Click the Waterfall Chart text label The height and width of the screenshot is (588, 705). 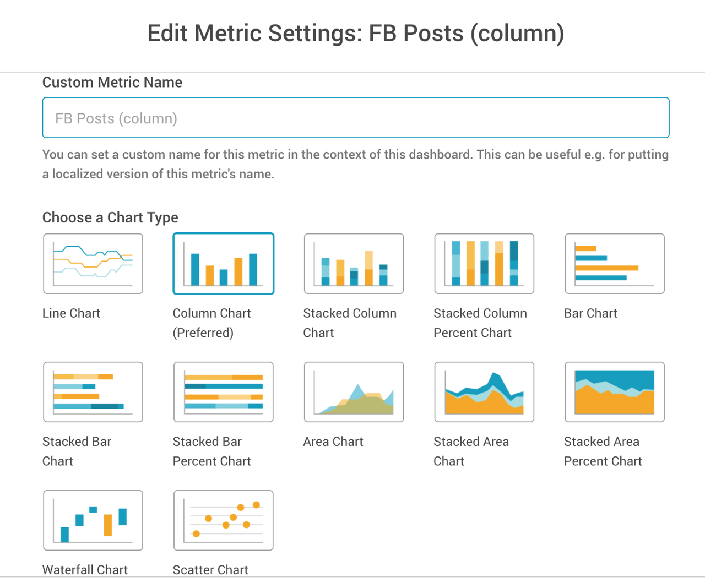click(85, 570)
